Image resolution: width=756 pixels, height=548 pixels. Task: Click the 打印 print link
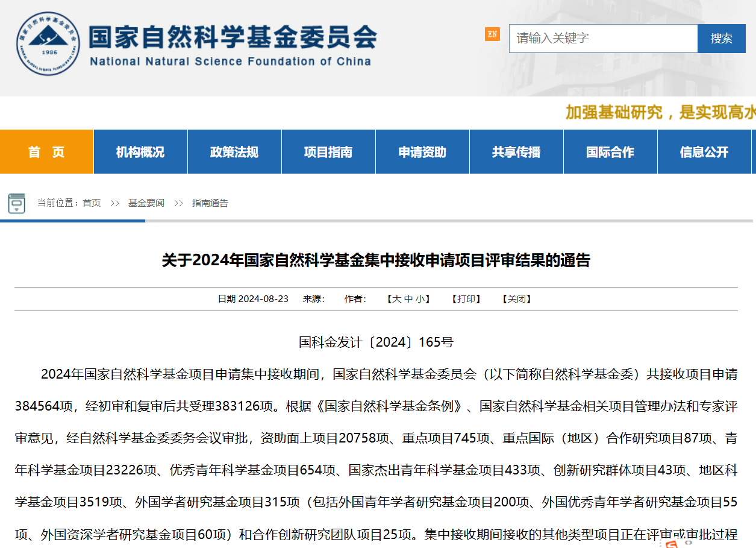coord(466,299)
